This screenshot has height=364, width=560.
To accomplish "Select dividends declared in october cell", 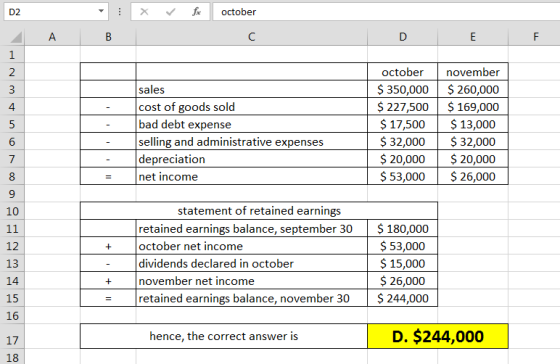I will tap(251, 264).
